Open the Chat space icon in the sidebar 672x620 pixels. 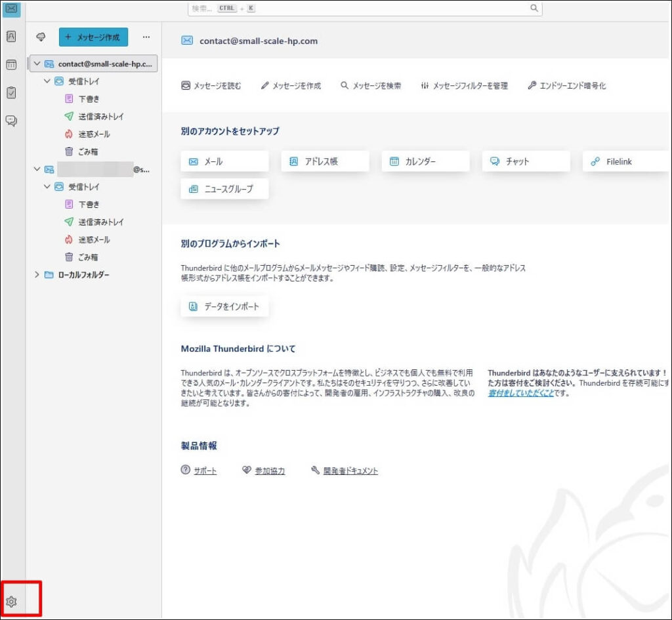pyautogui.click(x=11, y=121)
